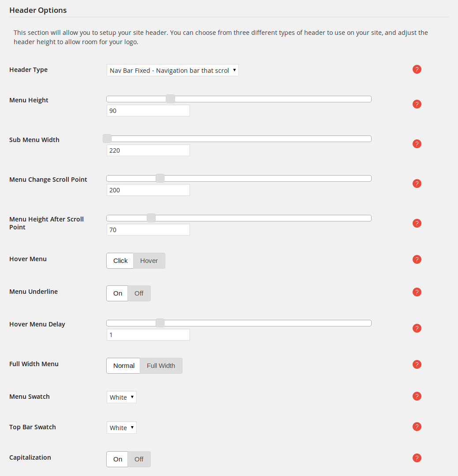This screenshot has width=458, height=476.
Task: Click the Hover Menu help icon
Action: (417, 259)
